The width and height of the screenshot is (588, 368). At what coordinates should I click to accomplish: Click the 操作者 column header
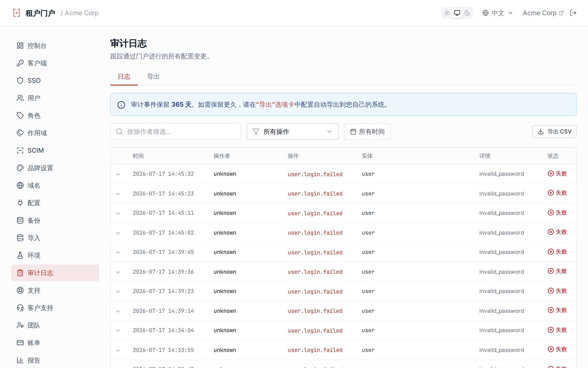point(222,156)
